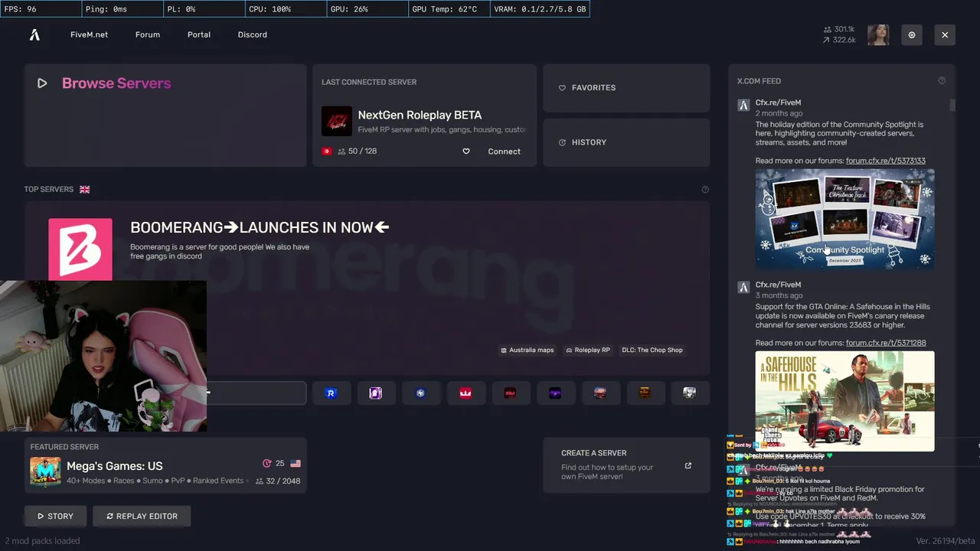This screenshot has height=551, width=980.
Task: Select the purple glow server icon
Action: (555, 393)
